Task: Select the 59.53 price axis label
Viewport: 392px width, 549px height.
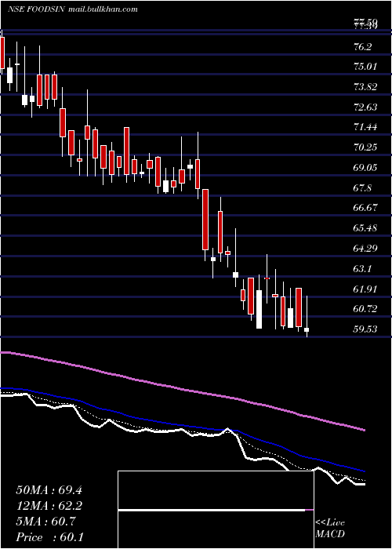Action: click(x=365, y=329)
